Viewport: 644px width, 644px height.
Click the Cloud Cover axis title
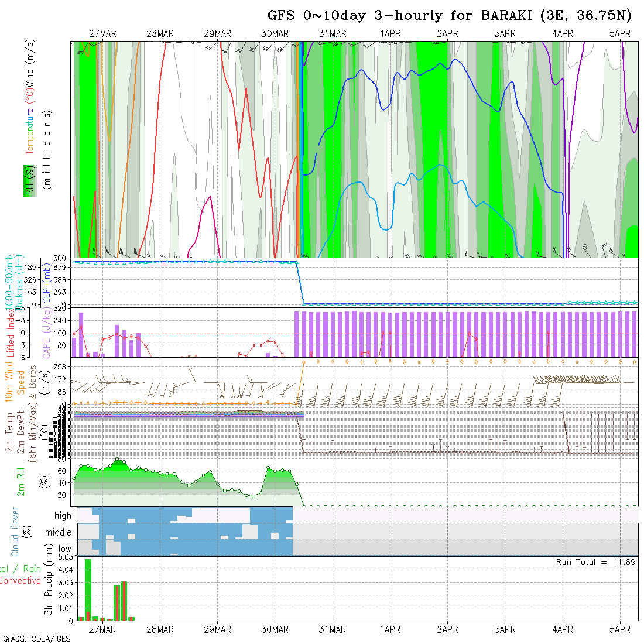point(15,532)
